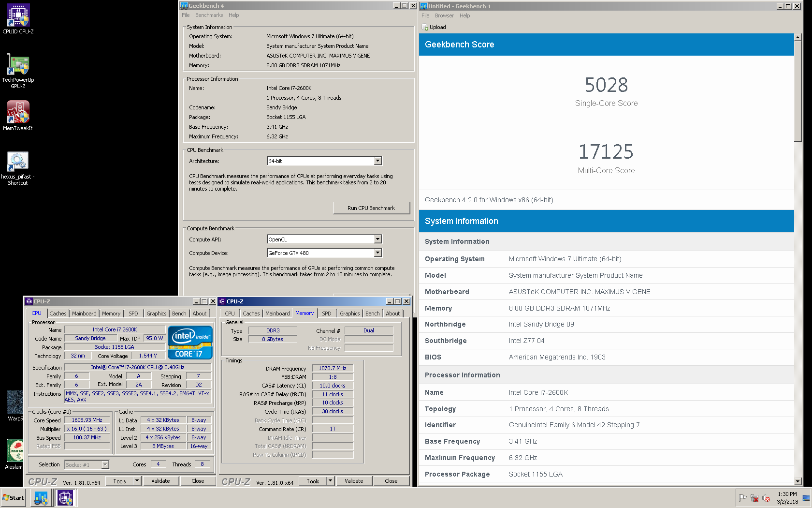The width and height of the screenshot is (812, 508).
Task: Select the CPU-Z taskbar icon
Action: click(x=65, y=497)
